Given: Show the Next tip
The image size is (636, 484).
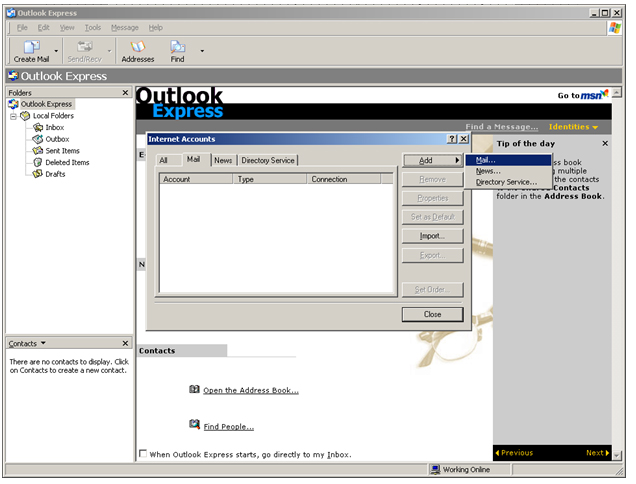Looking at the screenshot, I should pos(597,453).
